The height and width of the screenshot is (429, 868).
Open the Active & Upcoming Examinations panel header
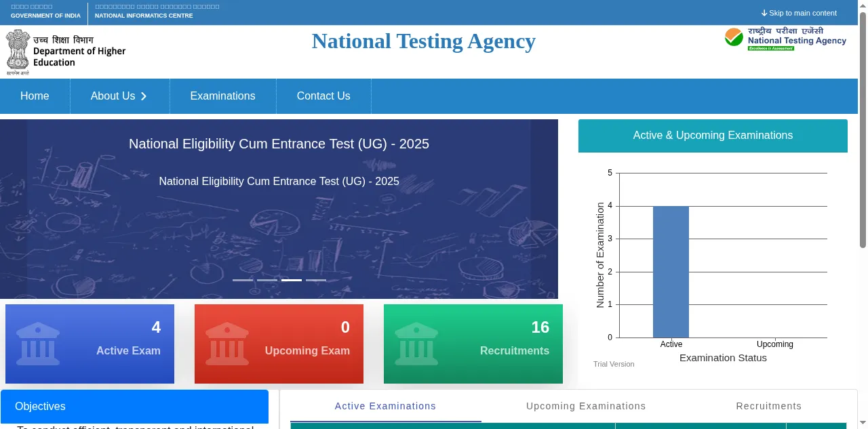[713, 136]
